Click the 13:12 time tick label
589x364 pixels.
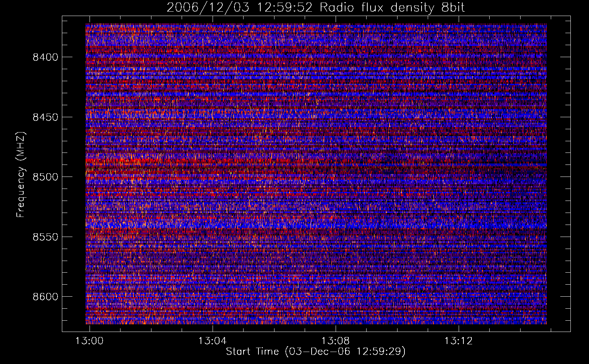(458, 341)
